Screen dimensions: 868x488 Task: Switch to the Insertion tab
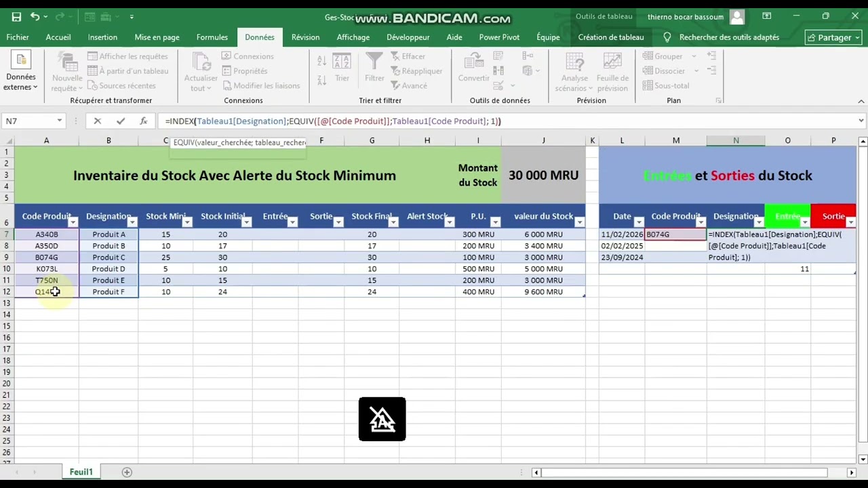click(102, 37)
